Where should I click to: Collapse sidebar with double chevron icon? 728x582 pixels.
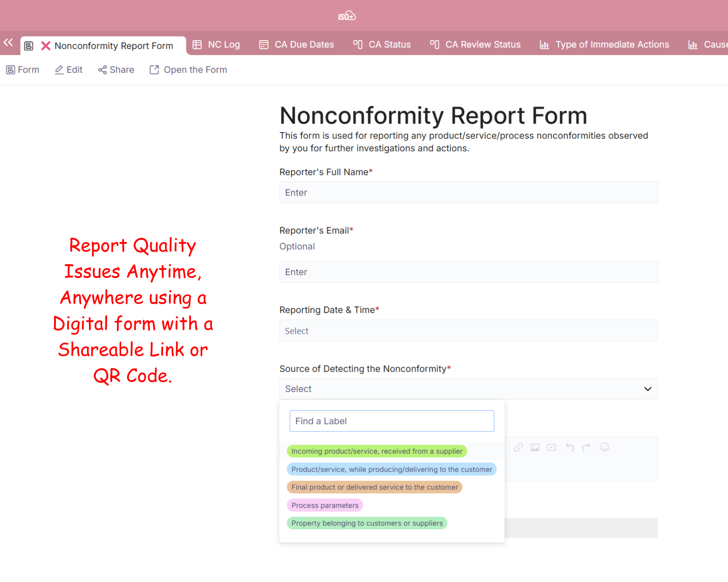(8, 43)
